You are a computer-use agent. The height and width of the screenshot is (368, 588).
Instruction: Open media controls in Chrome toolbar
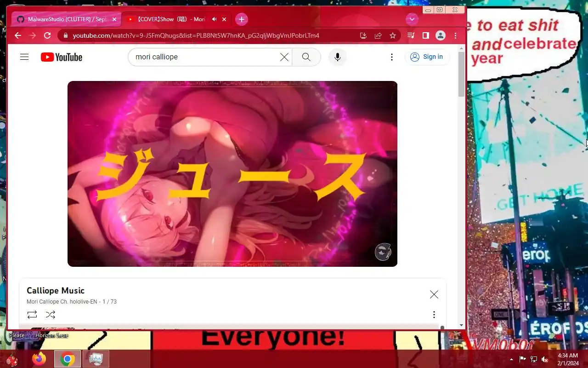click(411, 35)
